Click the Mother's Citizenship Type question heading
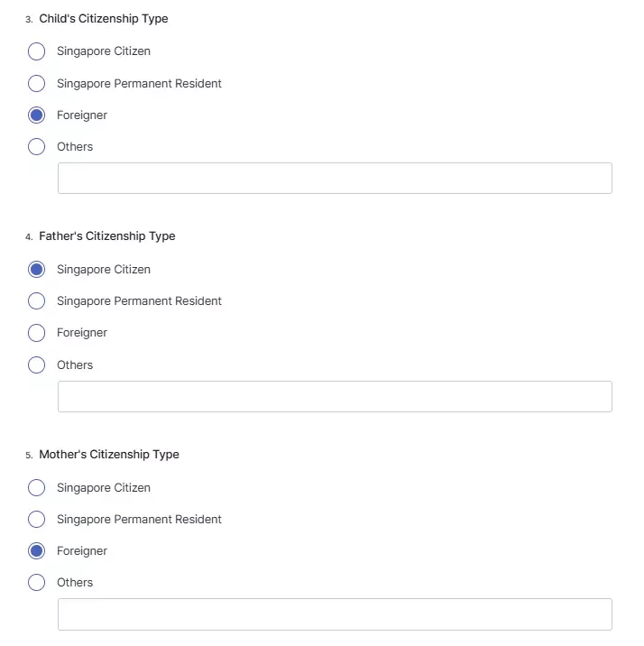 (x=109, y=455)
